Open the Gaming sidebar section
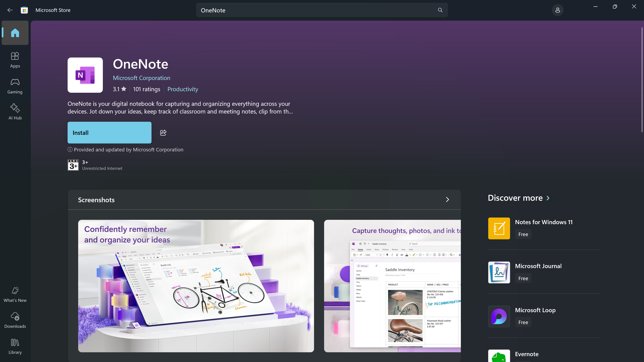This screenshot has height=362, width=644. pyautogui.click(x=15, y=86)
